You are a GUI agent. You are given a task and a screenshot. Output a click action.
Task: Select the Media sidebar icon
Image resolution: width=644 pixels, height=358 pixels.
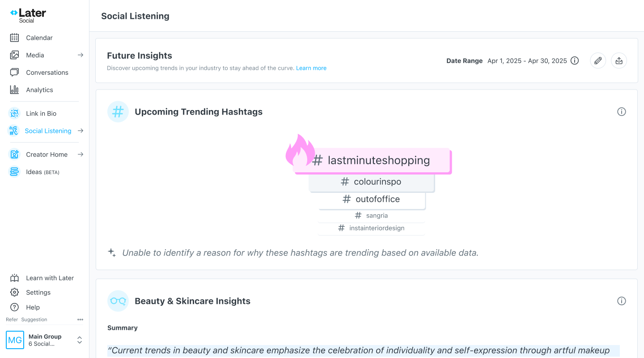[15, 55]
